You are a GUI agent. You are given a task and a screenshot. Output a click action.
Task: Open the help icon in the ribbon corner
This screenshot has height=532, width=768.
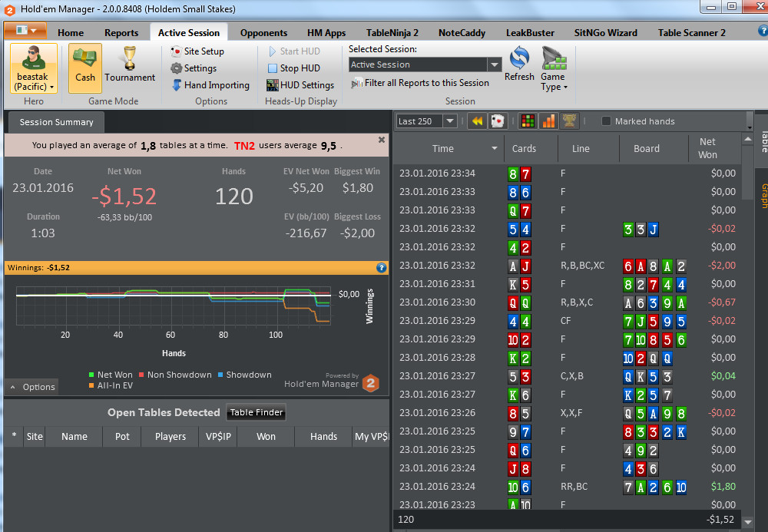pyautogui.click(x=763, y=31)
